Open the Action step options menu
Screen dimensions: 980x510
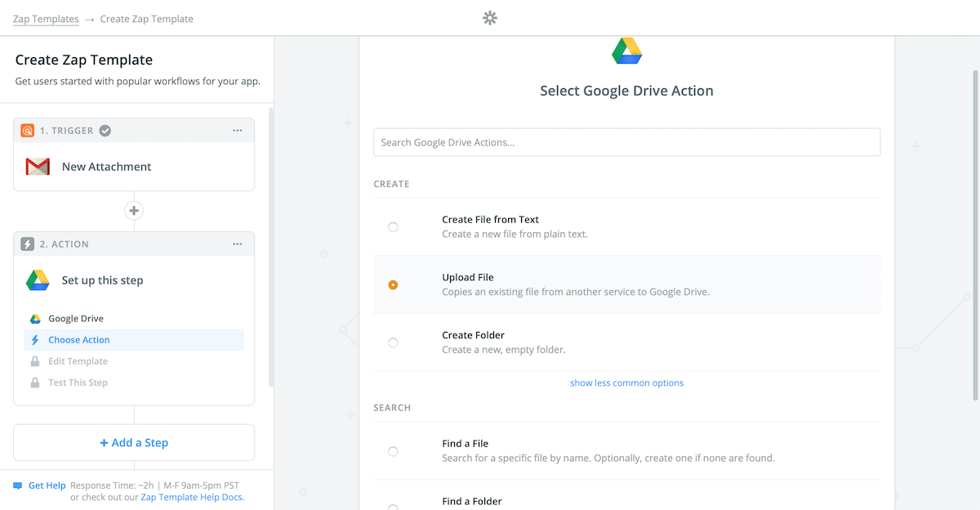238,244
